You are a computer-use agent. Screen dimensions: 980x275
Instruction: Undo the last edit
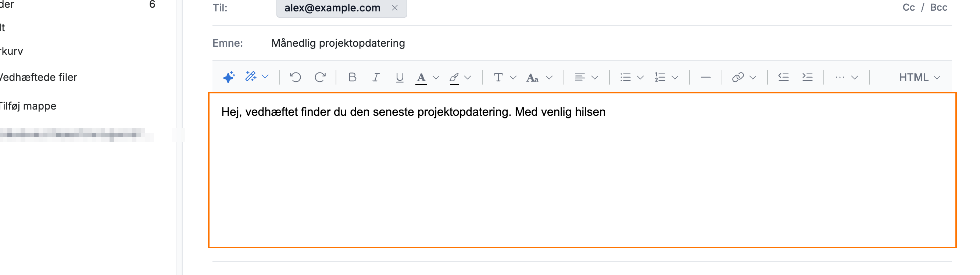pos(295,77)
